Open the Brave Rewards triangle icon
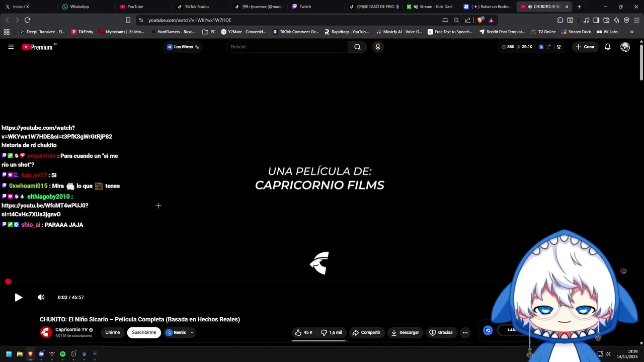 (x=491, y=20)
